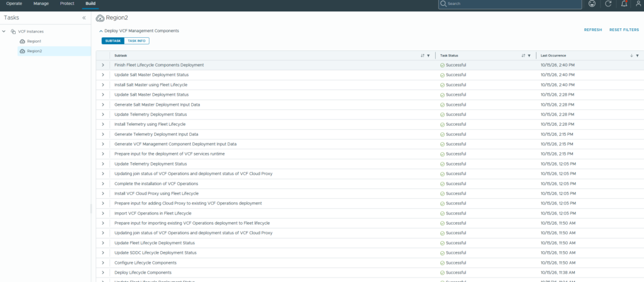Viewport: 644px width, 282px height.
Task: Switch to the SUBTASK tab
Action: (x=113, y=41)
